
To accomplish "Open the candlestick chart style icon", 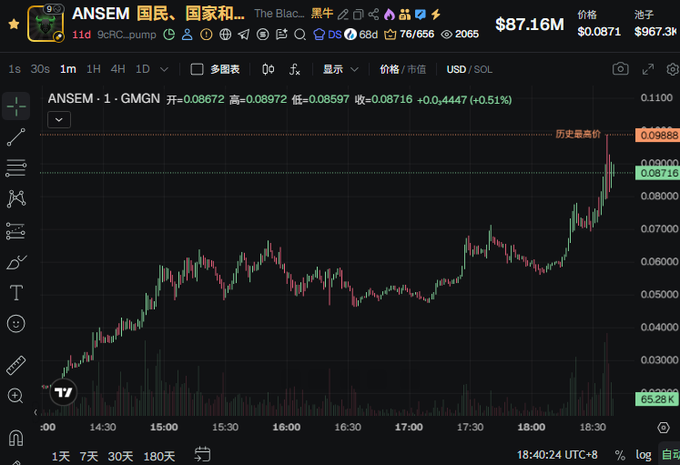I will [268, 69].
